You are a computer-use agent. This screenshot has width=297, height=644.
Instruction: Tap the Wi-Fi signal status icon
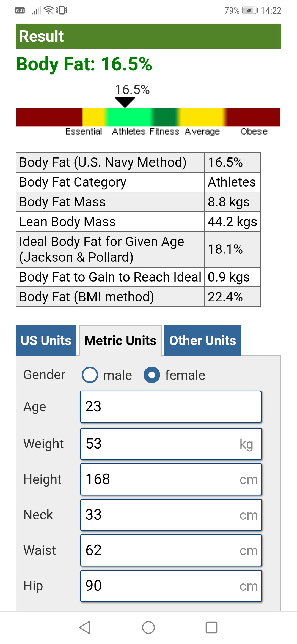pos(49,10)
